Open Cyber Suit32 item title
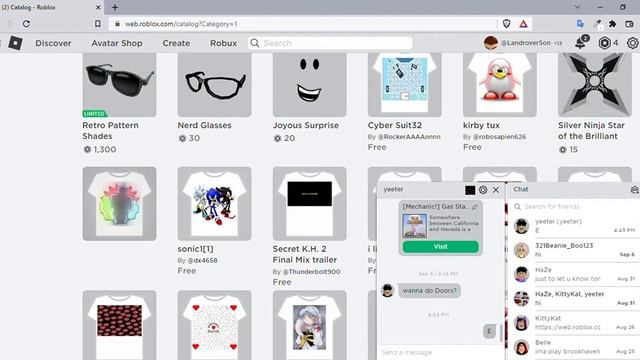Image resolution: width=640 pixels, height=360 pixels. [395, 125]
